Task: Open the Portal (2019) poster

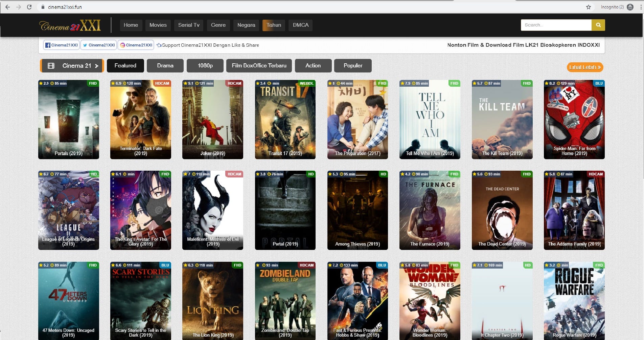Action: pyautogui.click(x=285, y=210)
